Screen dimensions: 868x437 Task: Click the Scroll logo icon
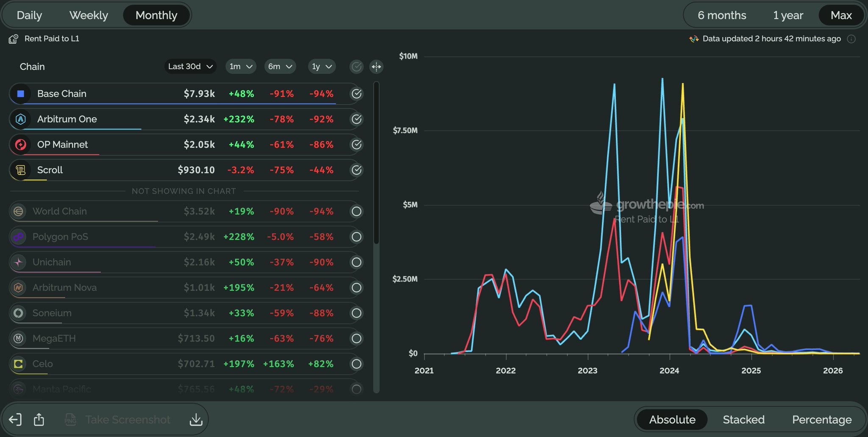[20, 170]
